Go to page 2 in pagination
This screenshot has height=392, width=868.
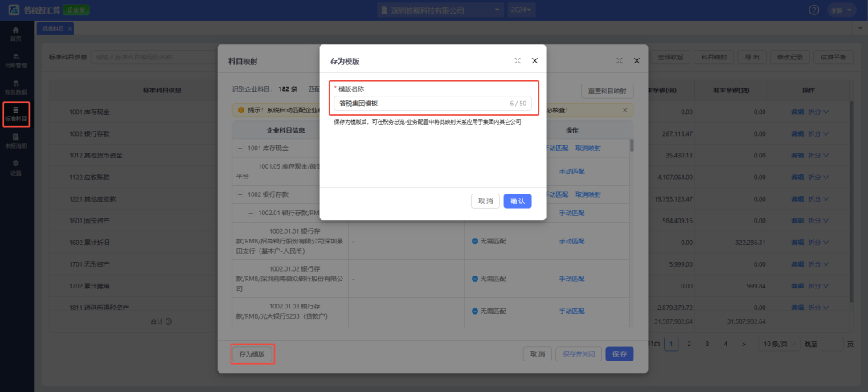[x=690, y=344]
